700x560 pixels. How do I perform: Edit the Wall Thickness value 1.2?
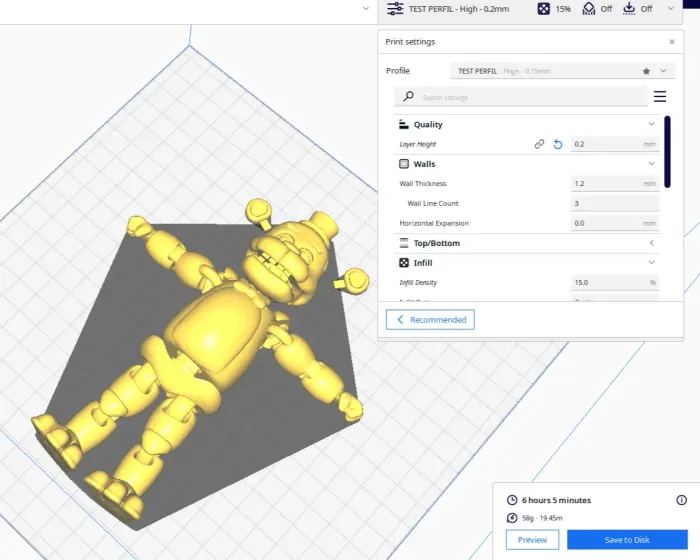(x=614, y=184)
